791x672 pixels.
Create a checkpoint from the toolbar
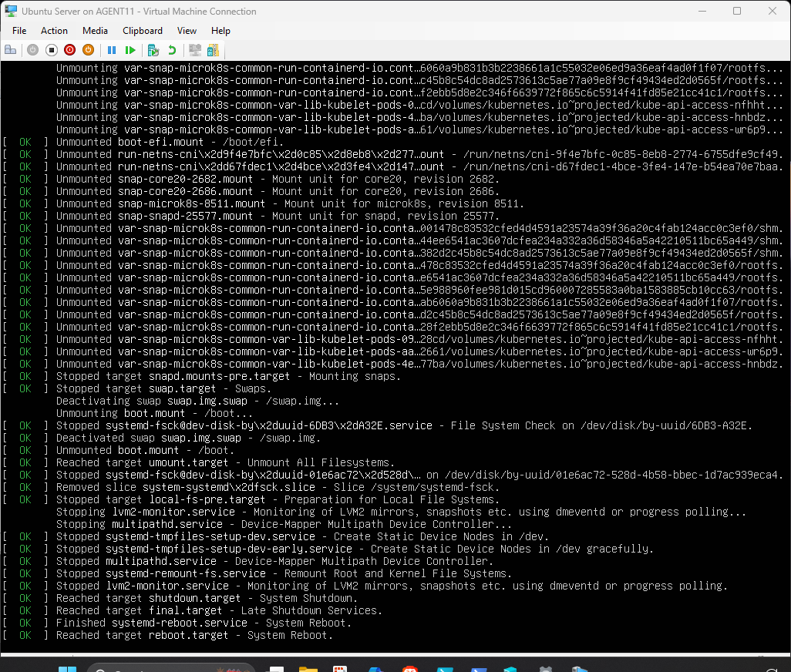[x=153, y=50]
